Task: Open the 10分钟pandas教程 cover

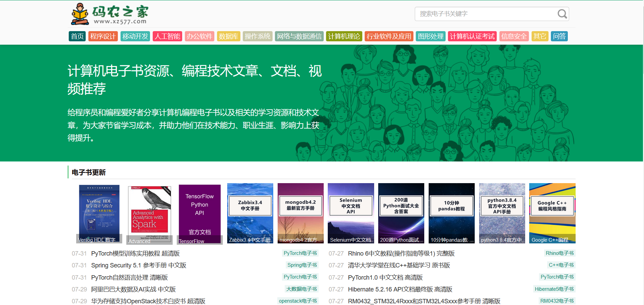Action: [451, 213]
